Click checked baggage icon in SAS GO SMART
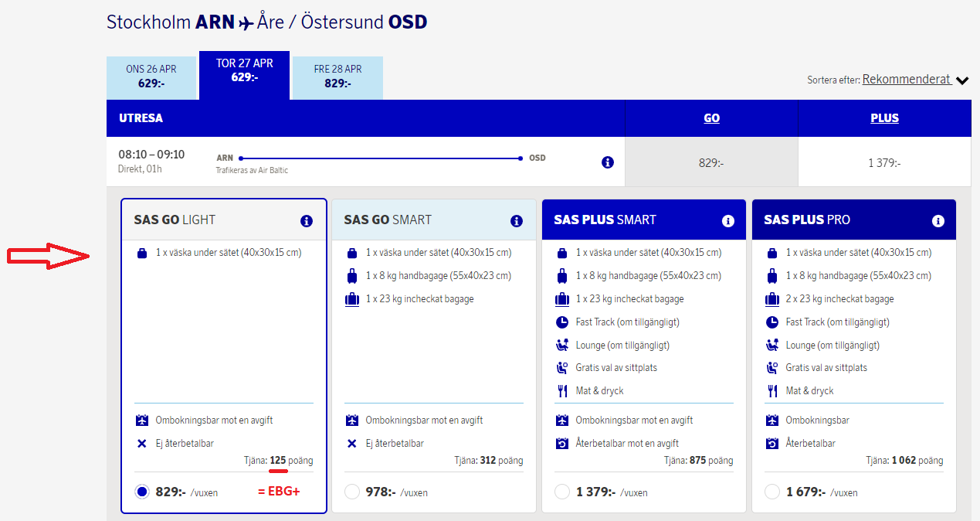This screenshot has height=521, width=980. pos(352,299)
